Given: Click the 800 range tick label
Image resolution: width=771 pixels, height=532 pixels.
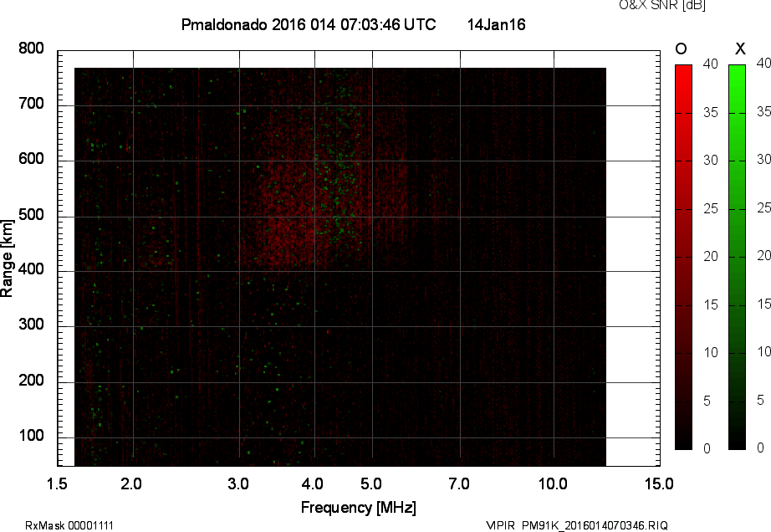Looking at the screenshot, I should [31, 49].
